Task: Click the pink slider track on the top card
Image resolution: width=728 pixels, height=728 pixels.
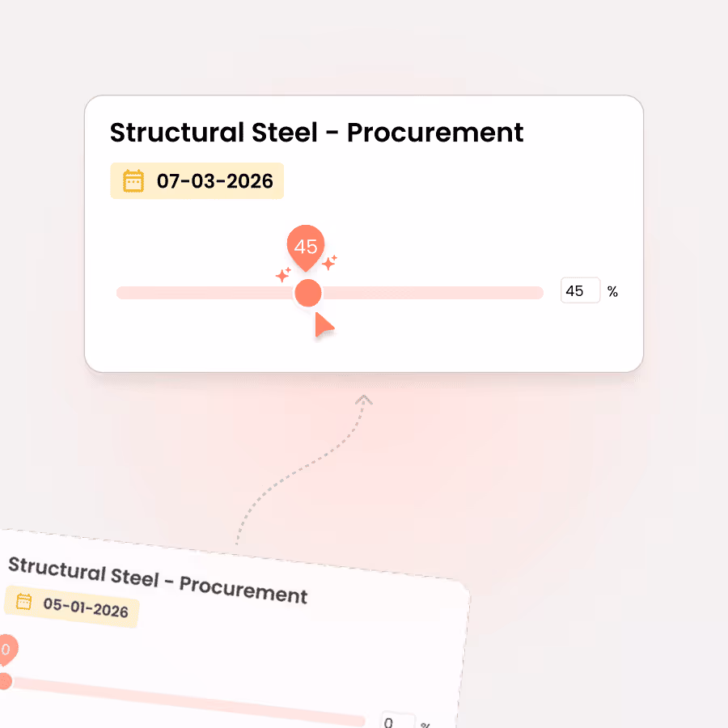Action: (445, 292)
